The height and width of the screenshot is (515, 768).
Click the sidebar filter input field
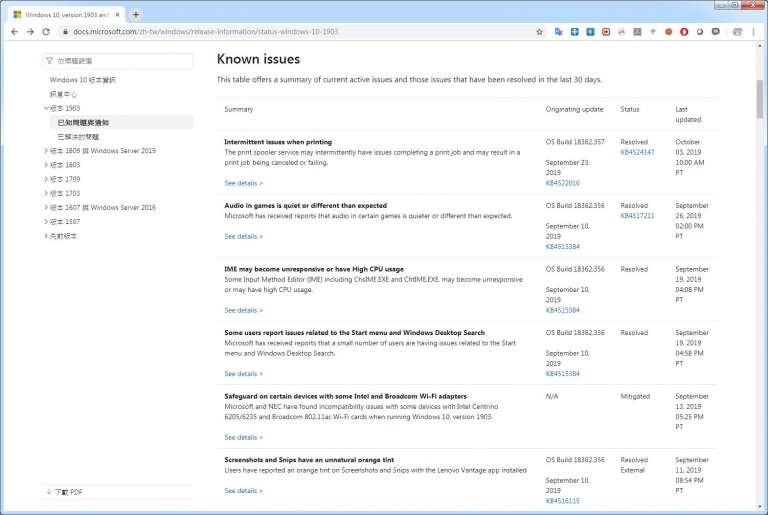coord(118,61)
